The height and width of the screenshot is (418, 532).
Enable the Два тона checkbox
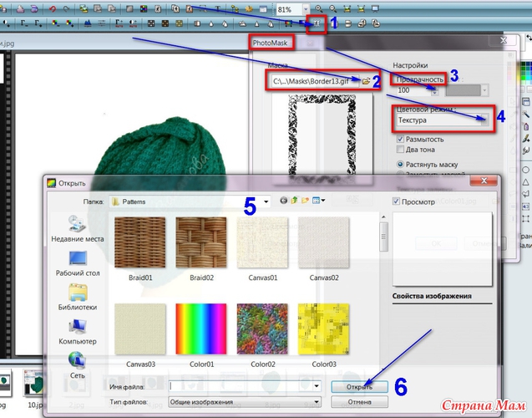[x=400, y=150]
